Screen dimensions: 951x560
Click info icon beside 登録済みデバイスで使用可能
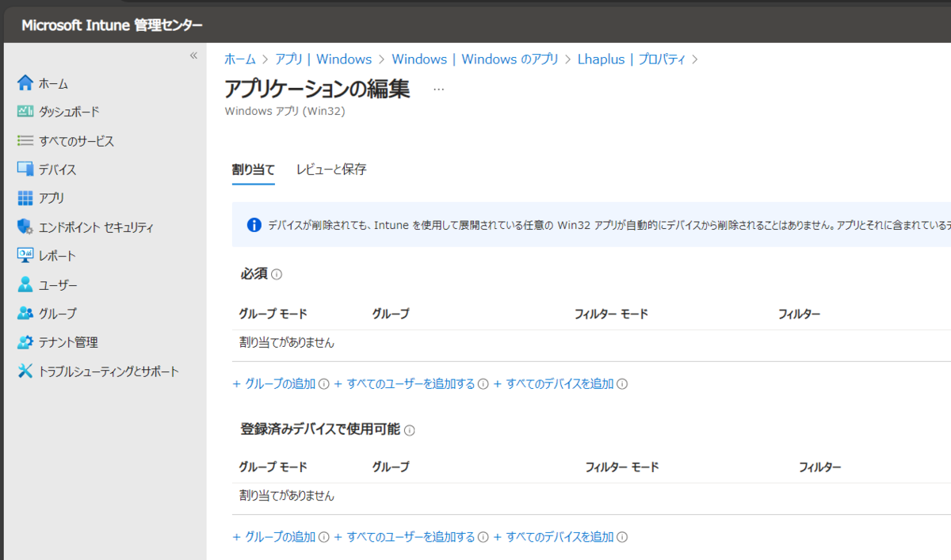tap(410, 430)
